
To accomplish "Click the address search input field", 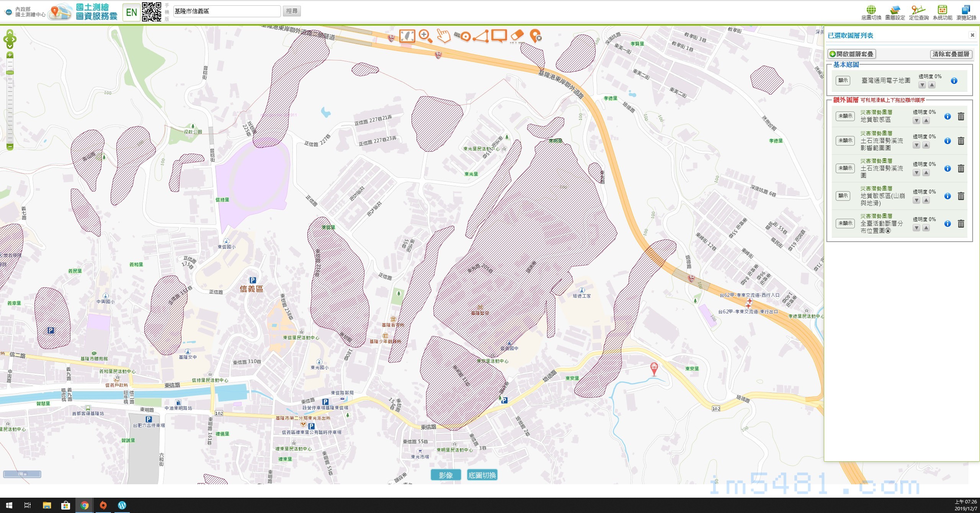I will [x=227, y=11].
